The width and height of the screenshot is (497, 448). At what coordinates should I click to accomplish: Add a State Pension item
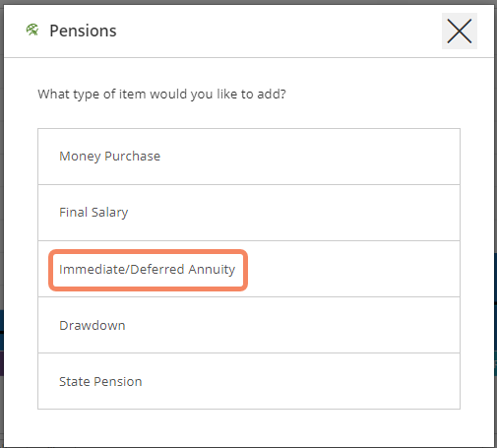pyautogui.click(x=249, y=381)
